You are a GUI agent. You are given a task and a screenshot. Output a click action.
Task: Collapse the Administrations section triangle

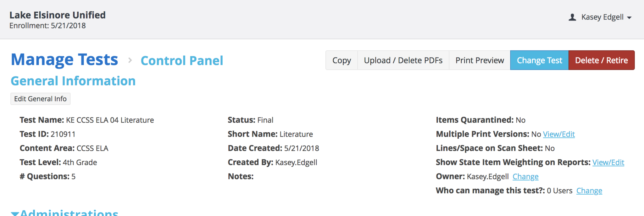click(15, 213)
